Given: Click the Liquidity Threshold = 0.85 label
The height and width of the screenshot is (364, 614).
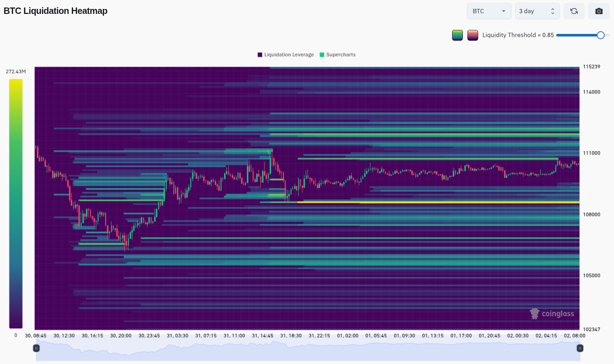Looking at the screenshot, I should point(518,35).
